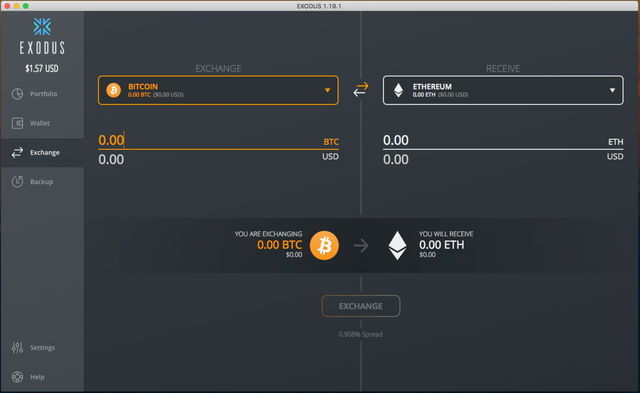Maximize the window with the green button
The image size is (640, 393).
click(26, 6)
